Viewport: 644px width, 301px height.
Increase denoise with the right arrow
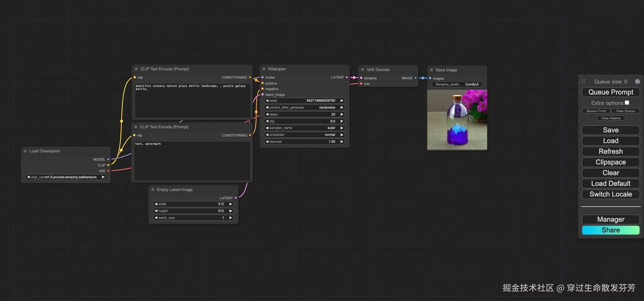(x=342, y=142)
